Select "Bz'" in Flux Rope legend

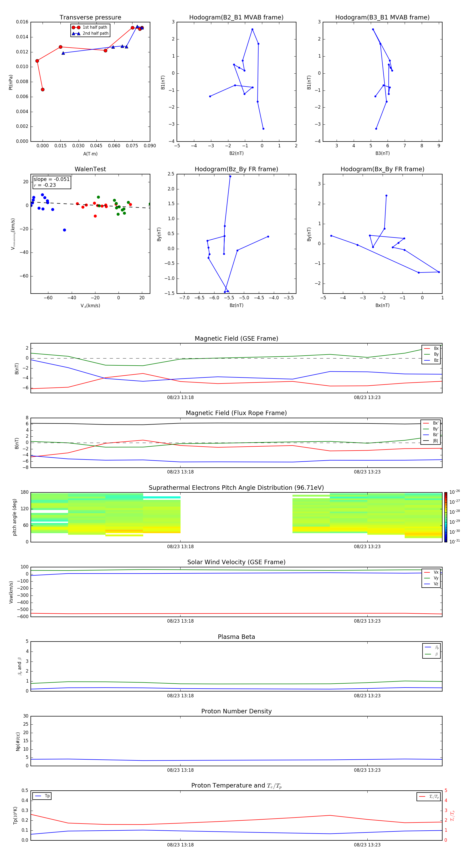click(431, 435)
